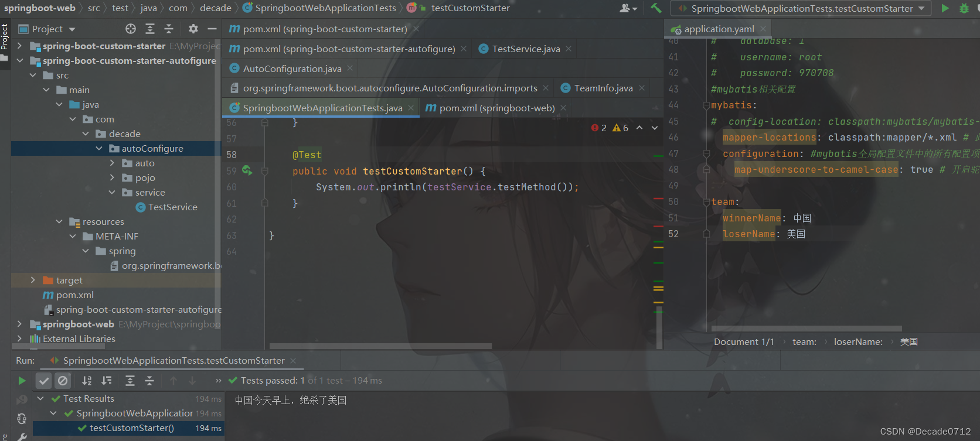
Task: Click gutter run icon at line 59
Action: [247, 170]
